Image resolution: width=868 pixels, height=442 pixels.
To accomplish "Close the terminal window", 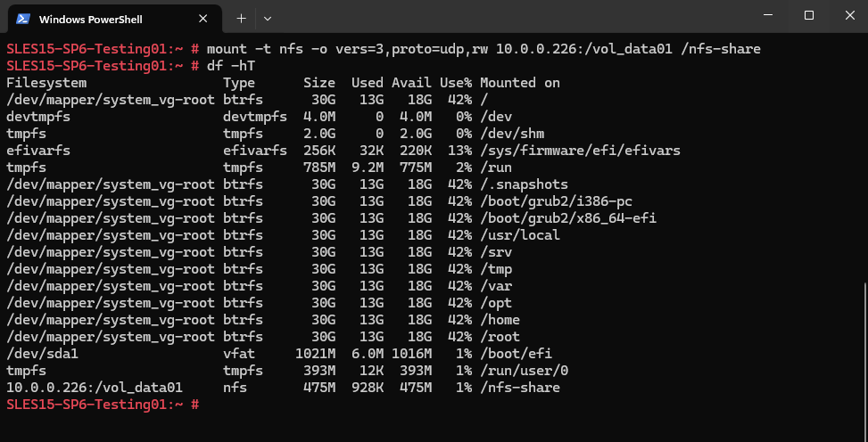I will [x=850, y=15].
